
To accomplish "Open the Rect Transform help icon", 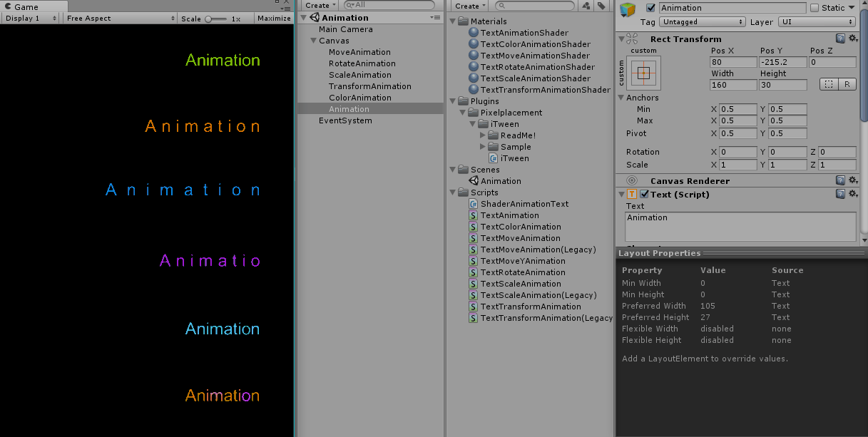I will pyautogui.click(x=840, y=39).
